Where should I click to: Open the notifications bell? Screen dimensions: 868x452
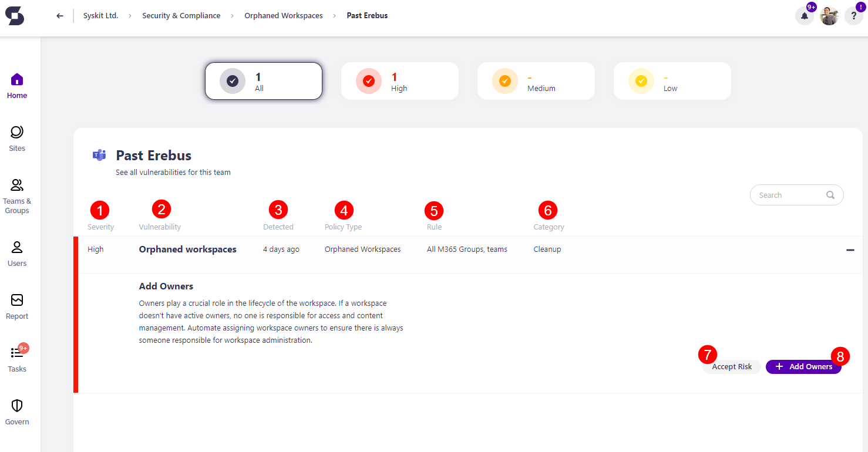[x=804, y=16]
